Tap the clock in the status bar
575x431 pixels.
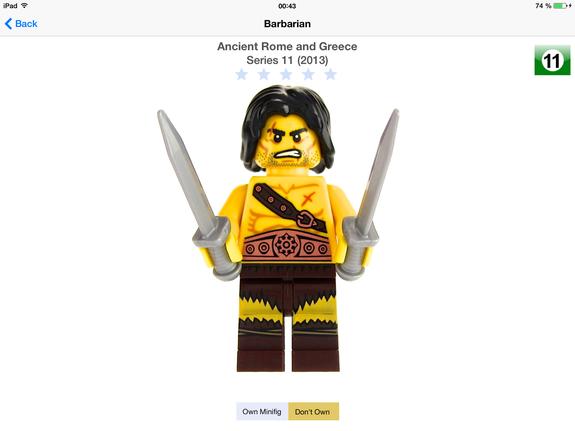287,6
